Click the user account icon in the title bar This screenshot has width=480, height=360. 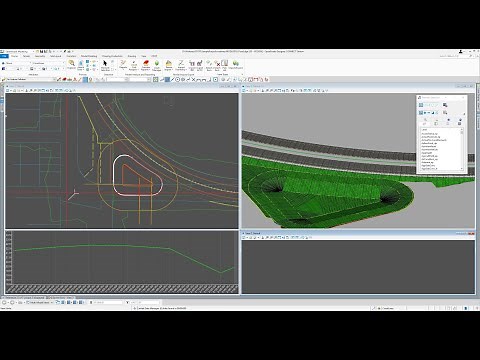pyautogui.click(x=461, y=52)
